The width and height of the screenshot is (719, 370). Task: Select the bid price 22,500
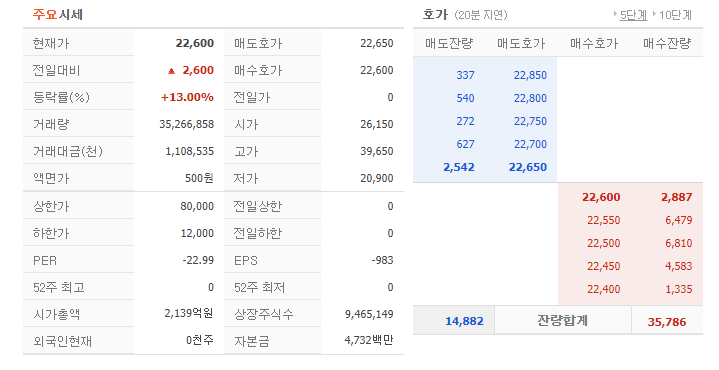(x=603, y=243)
